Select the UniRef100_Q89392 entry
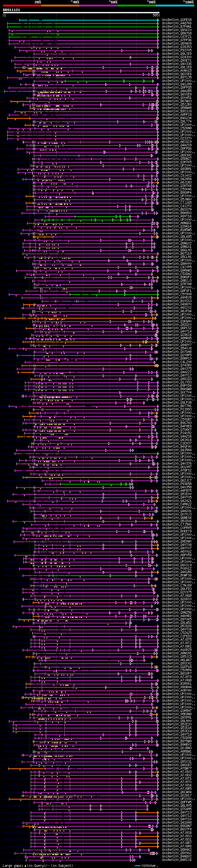This screenshot has width=197, height=868. [177, 155]
